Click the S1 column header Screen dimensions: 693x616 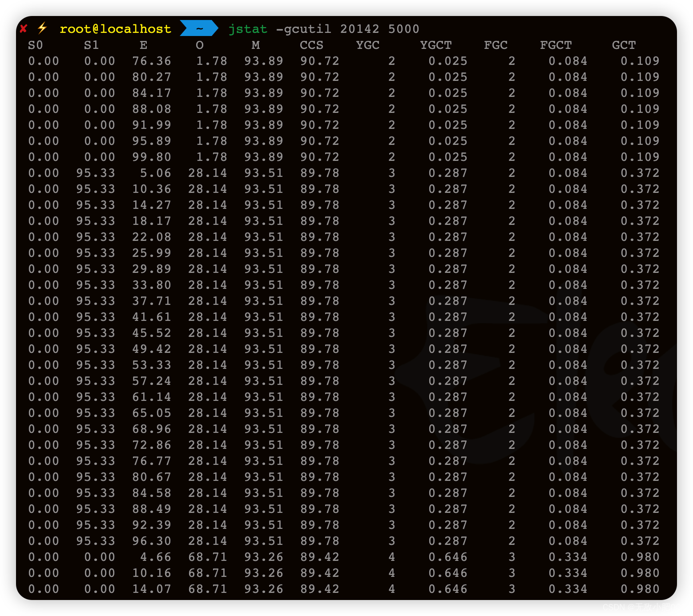[92, 45]
